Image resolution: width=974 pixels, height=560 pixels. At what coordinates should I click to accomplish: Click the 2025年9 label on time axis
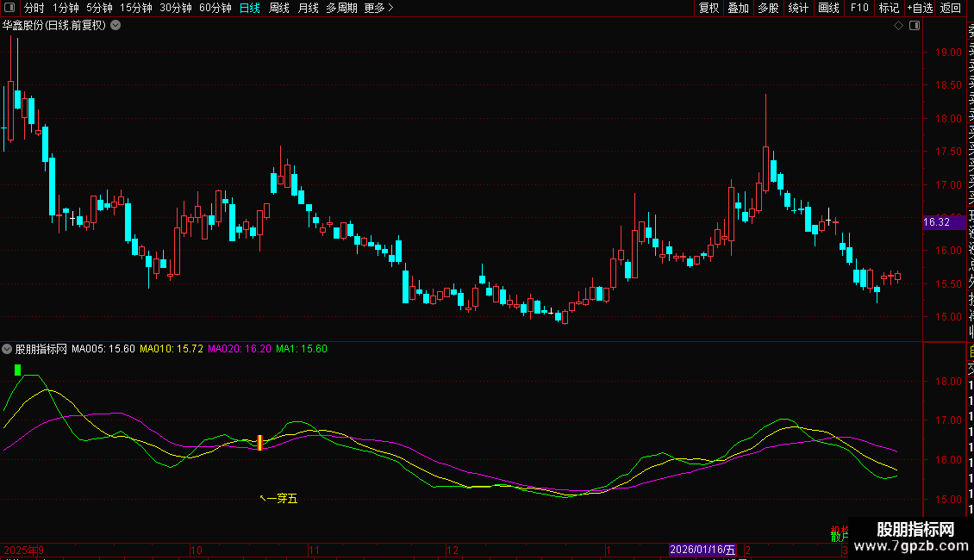(x=23, y=550)
